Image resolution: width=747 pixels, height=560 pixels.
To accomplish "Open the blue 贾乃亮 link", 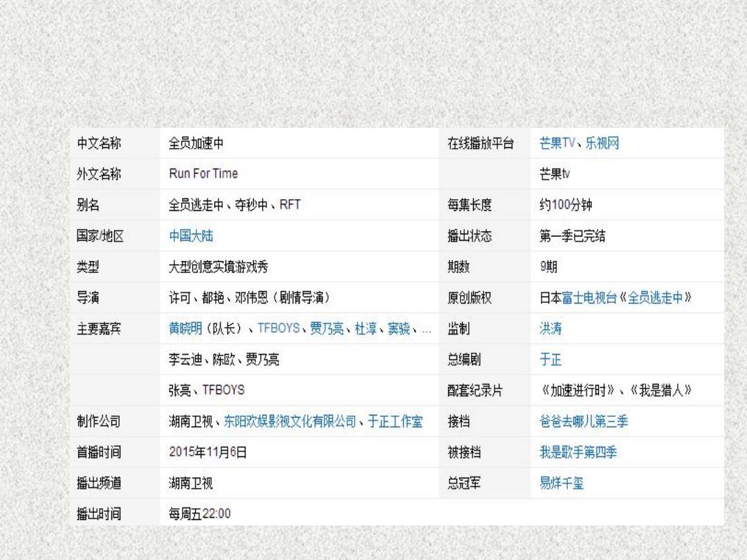I will tap(326, 328).
